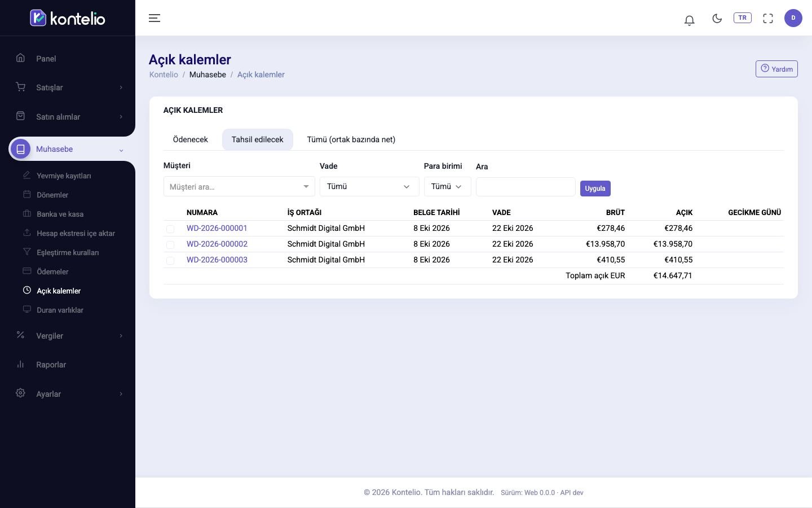Open Hesap ekstresi içe aktar

[76, 233]
